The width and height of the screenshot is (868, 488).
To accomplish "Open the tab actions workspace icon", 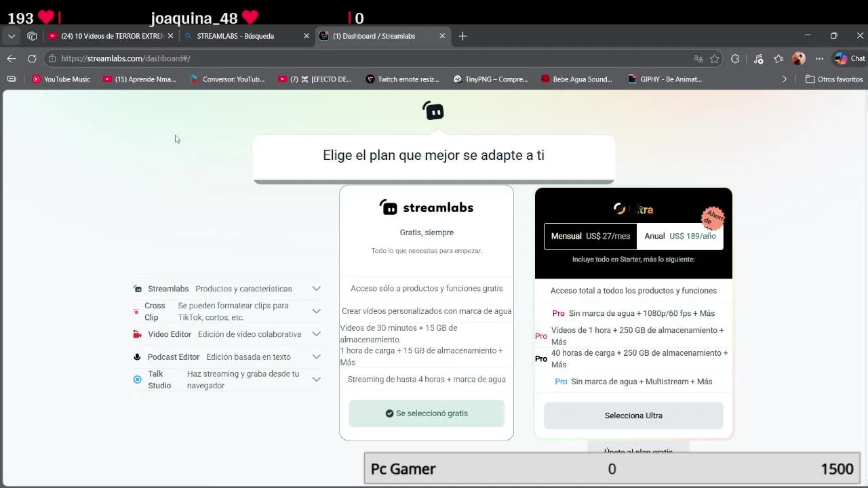I will (32, 36).
